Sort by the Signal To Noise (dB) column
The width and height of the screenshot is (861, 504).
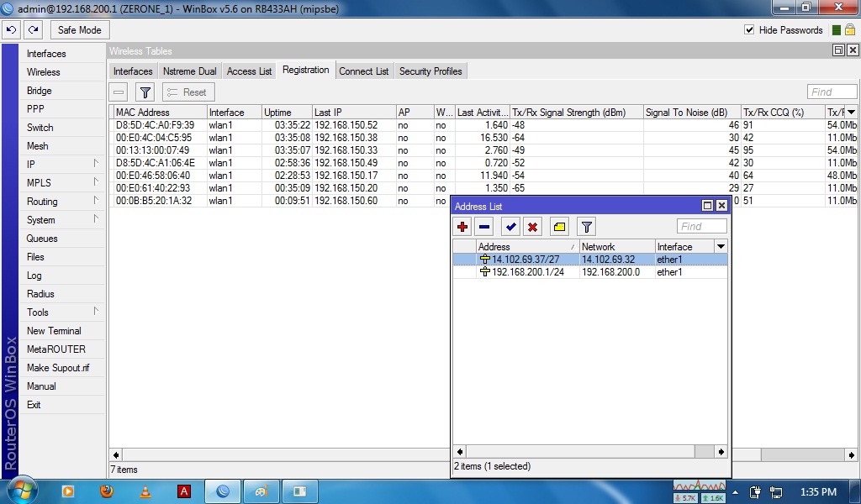(692, 113)
